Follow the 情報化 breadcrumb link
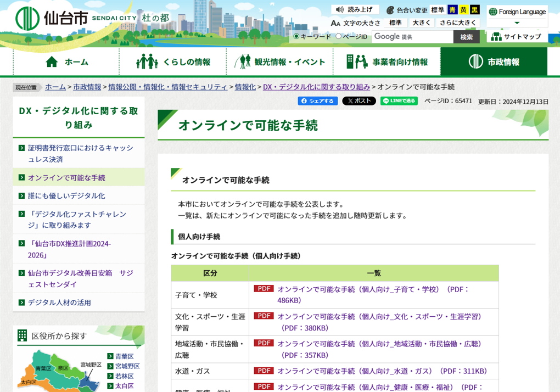 [245, 87]
